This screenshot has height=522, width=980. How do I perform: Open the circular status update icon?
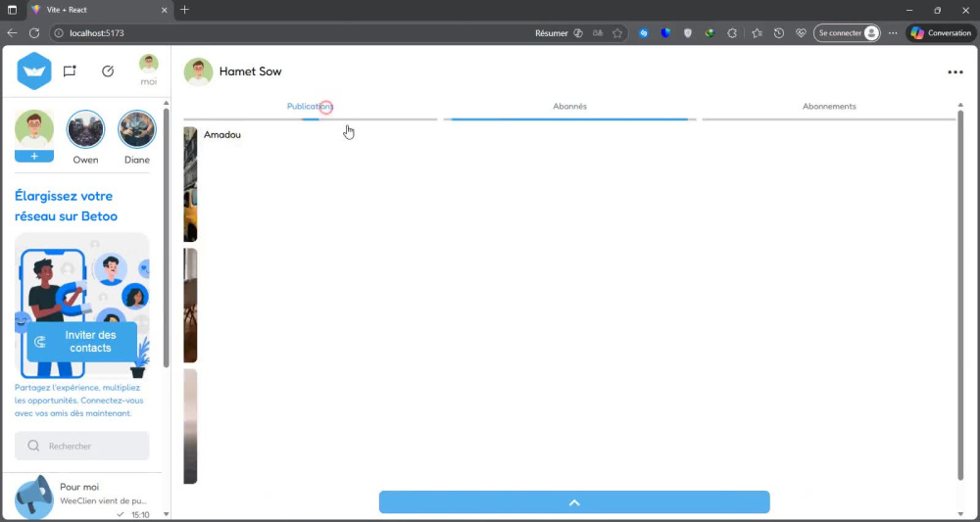pyautogui.click(x=108, y=71)
